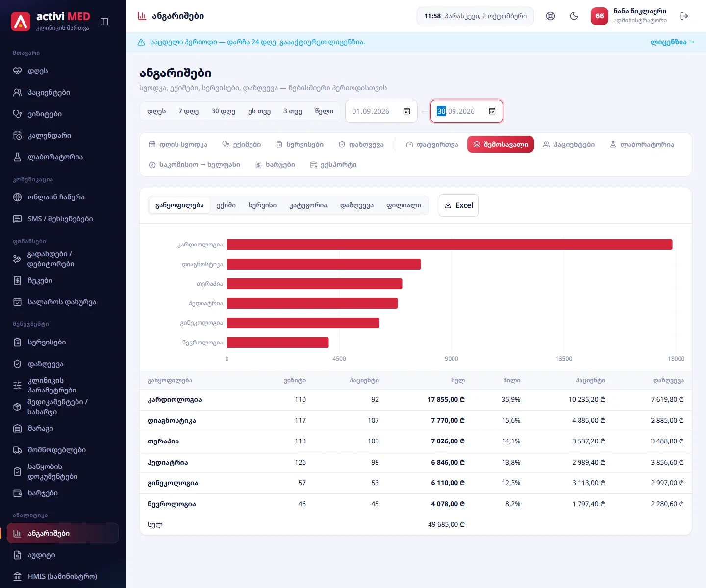This screenshot has width=706, height=588.
Task: Open HMIS (სამინისტრო) in the sidebar
Action: [x=63, y=577]
